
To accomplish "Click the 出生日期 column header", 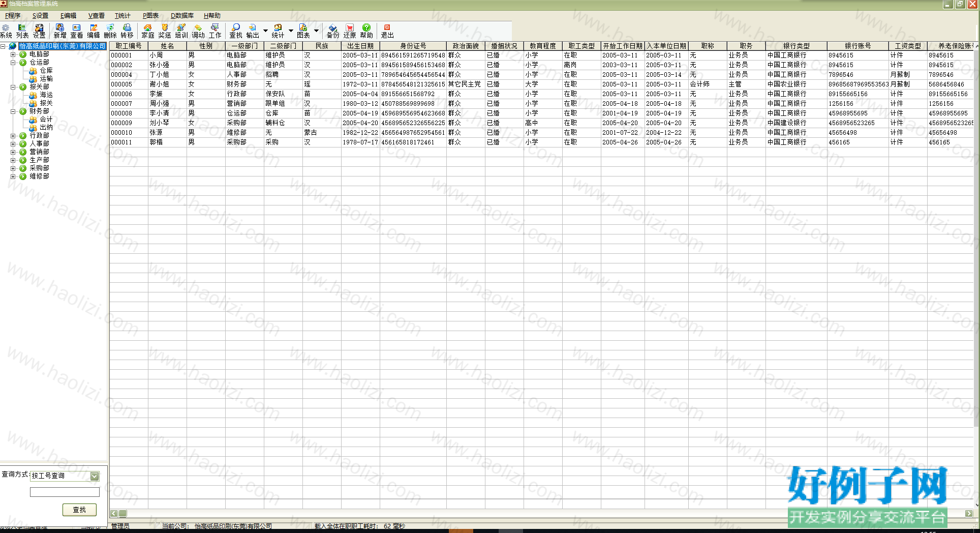I will pos(360,46).
